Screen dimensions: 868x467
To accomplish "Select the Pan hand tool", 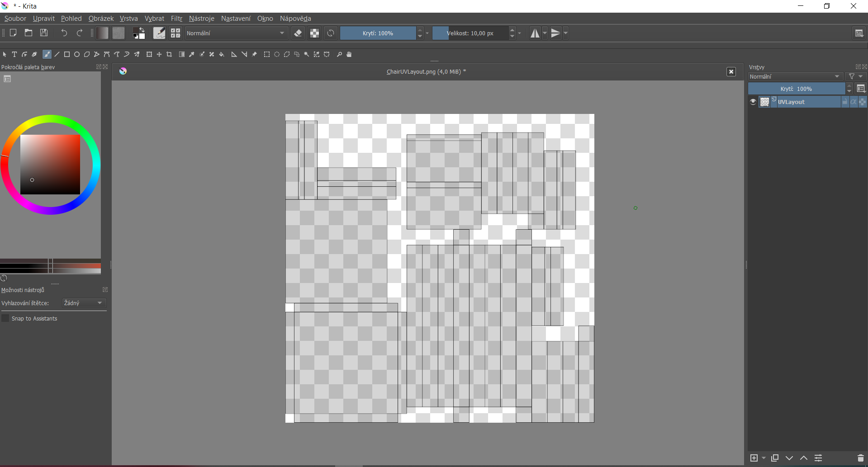I will pyautogui.click(x=349, y=54).
